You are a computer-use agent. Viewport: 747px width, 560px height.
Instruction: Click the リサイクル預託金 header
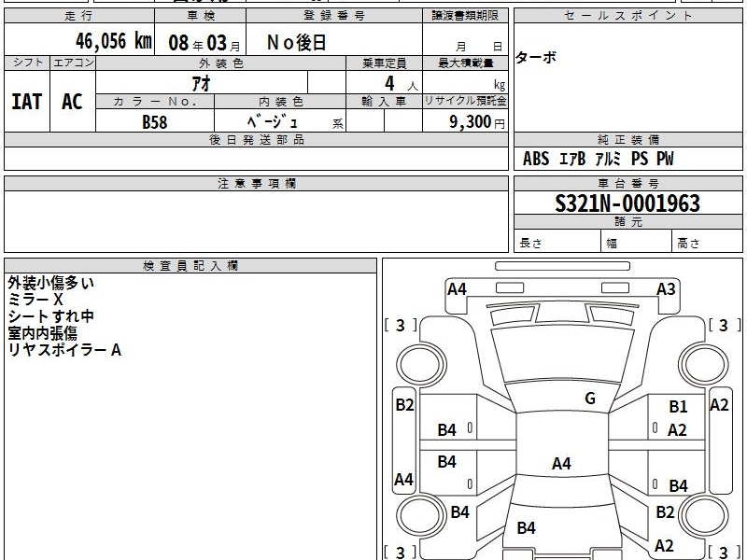pyautogui.click(x=465, y=101)
